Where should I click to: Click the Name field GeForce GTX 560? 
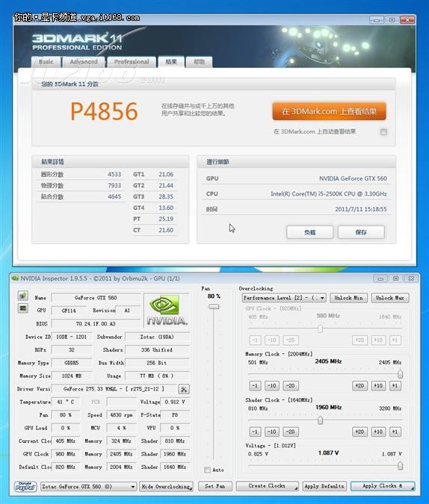pyautogui.click(x=96, y=298)
